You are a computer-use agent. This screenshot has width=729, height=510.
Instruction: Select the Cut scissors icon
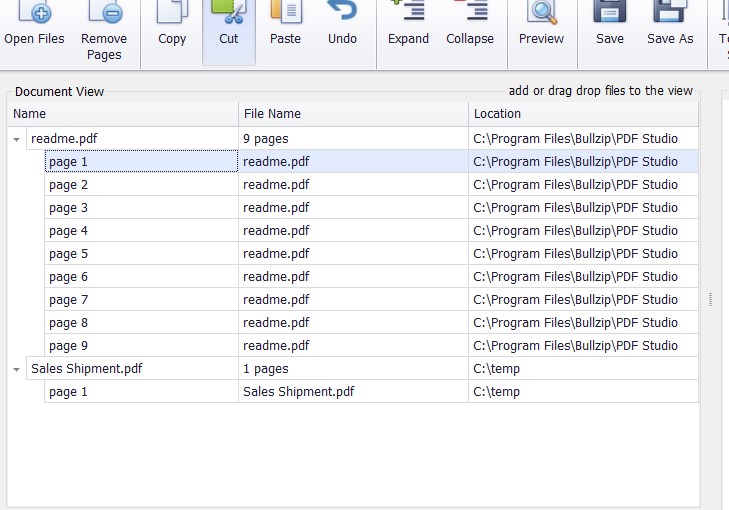[228, 14]
